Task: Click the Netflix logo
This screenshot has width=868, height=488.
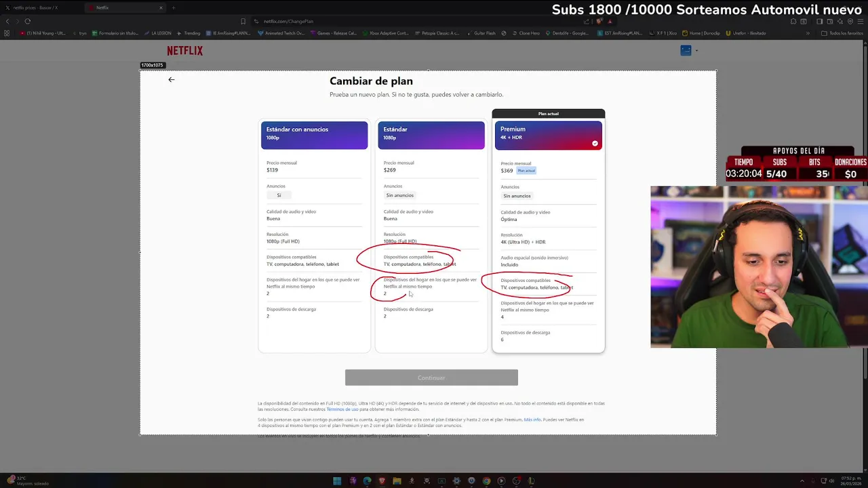Action: pos(185,51)
